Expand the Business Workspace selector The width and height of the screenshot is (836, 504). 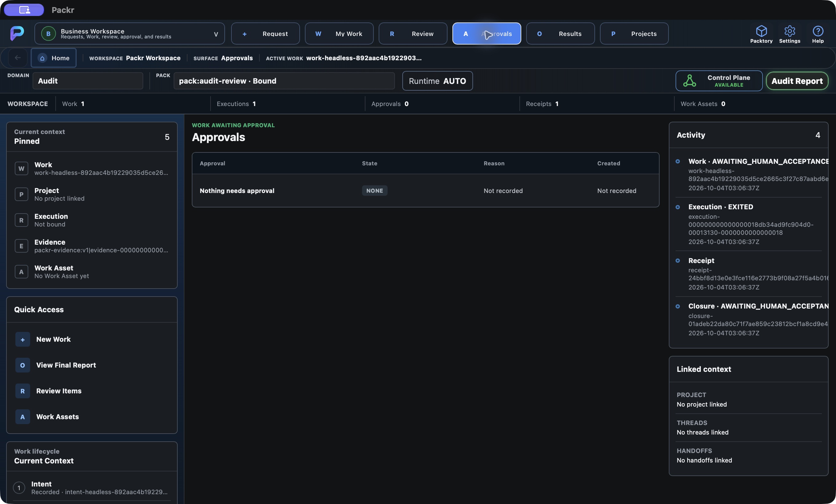[x=130, y=33]
